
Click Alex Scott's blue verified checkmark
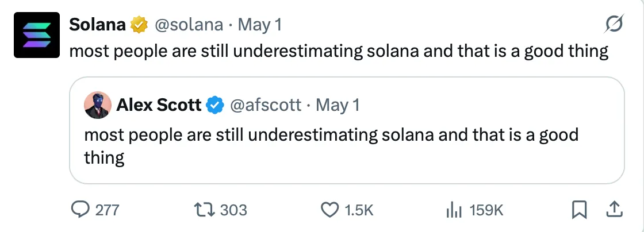215,105
